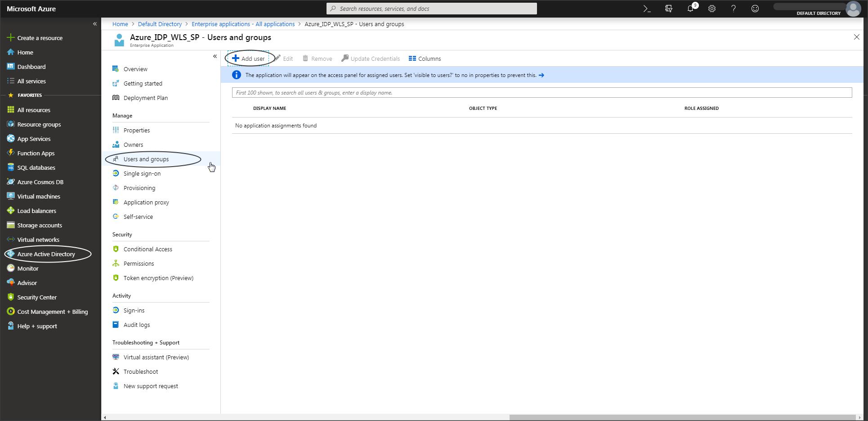Open feedback smiley icon
This screenshot has height=421, width=868.
[x=755, y=9]
